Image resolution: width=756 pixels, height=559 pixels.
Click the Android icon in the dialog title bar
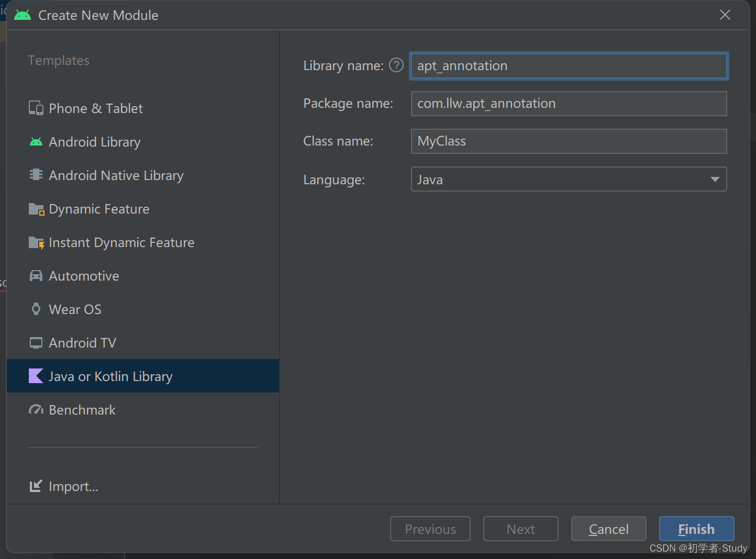23,15
